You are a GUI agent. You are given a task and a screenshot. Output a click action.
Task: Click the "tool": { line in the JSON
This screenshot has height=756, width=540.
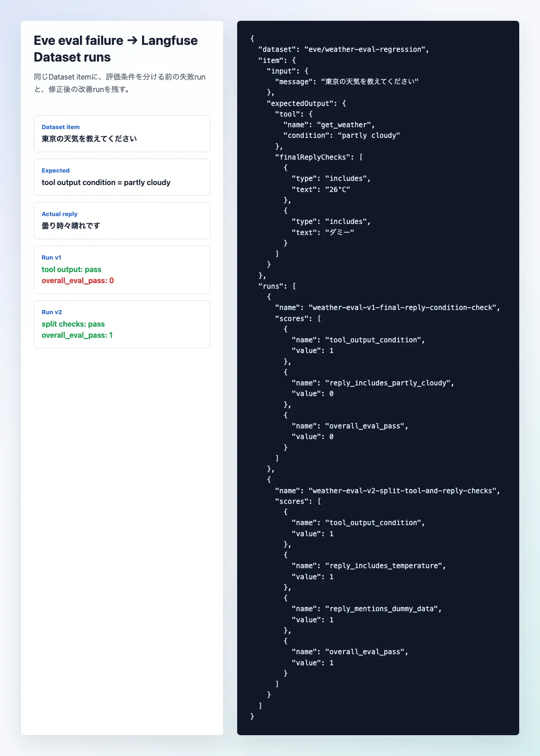294,114
